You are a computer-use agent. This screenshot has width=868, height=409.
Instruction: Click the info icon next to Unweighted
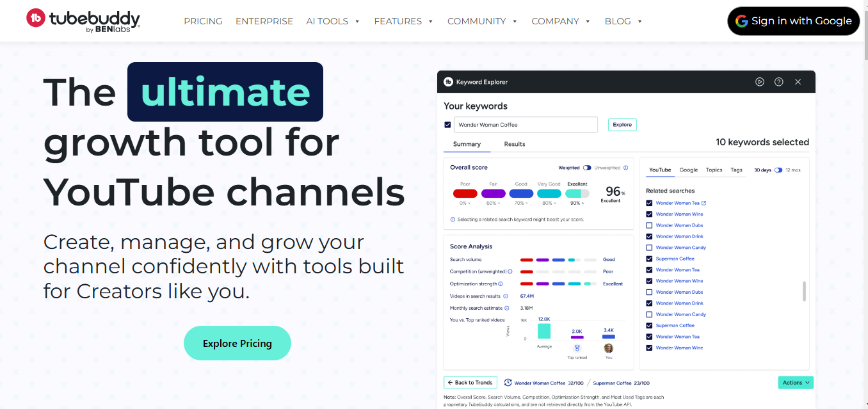coord(625,168)
